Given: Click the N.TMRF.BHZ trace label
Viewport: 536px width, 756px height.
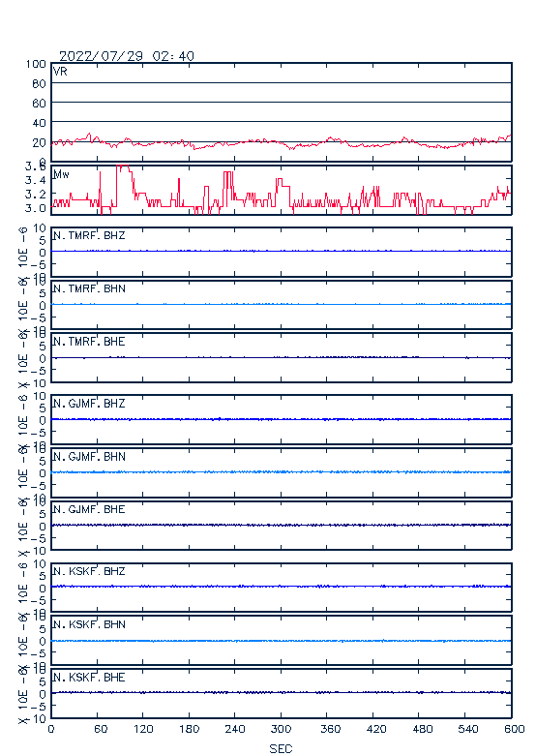Looking at the screenshot, I should coord(89,235).
